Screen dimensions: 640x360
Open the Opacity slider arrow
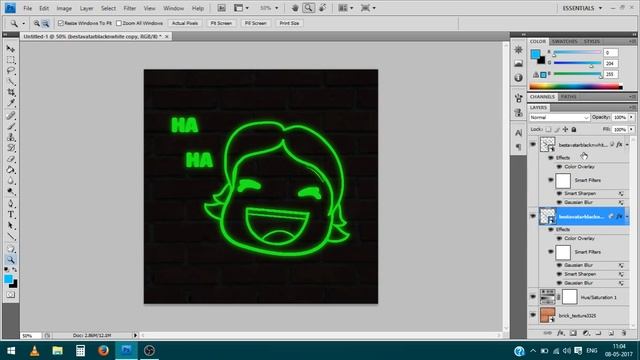point(631,118)
